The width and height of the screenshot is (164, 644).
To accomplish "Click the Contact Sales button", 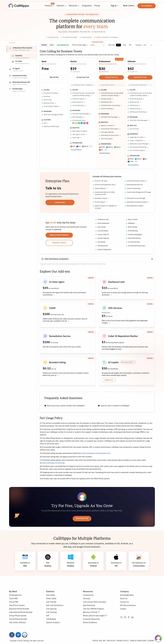I will [60, 202].
